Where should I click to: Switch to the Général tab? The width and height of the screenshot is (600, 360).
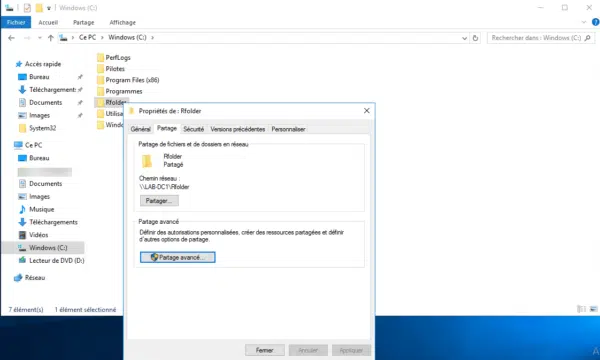(x=140, y=129)
